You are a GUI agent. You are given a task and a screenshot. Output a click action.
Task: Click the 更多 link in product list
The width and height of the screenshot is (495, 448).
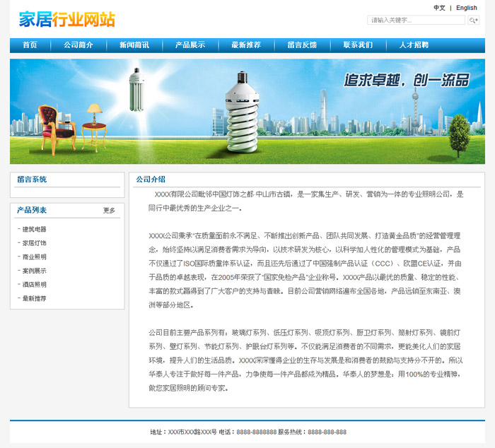(109, 211)
